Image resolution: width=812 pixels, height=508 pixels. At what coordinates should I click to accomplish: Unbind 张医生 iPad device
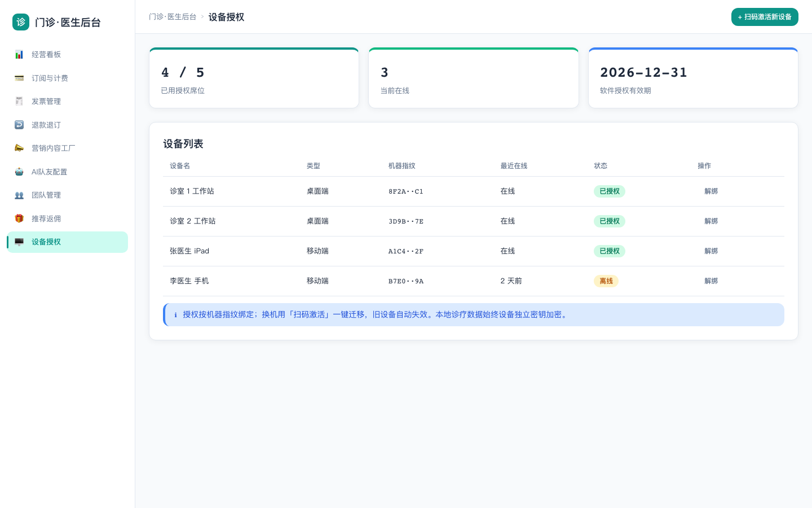(711, 251)
